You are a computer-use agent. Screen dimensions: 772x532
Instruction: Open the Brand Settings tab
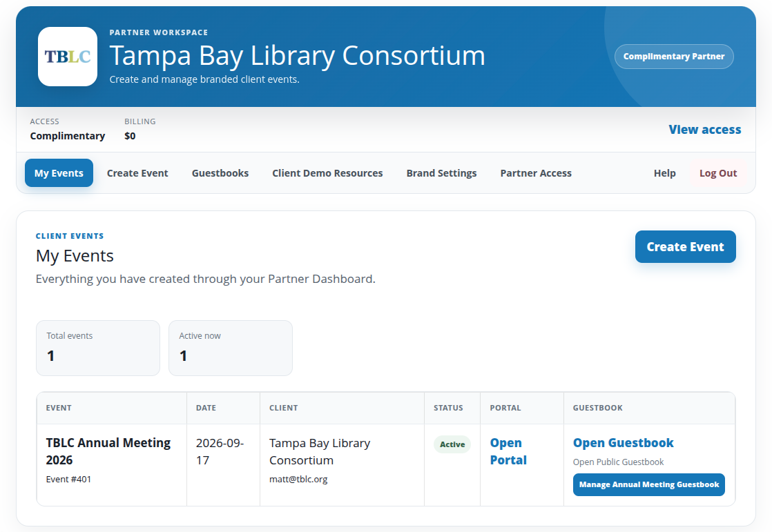pyautogui.click(x=442, y=173)
